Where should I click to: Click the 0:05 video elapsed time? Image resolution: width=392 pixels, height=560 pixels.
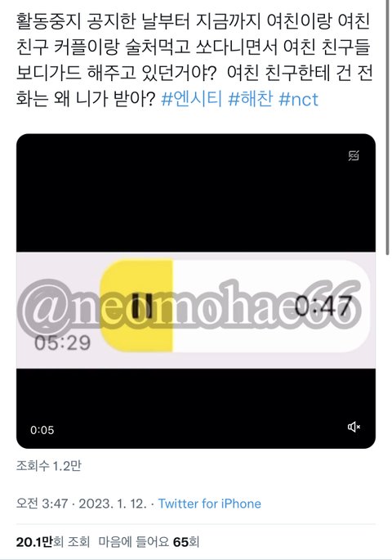pos(42,430)
